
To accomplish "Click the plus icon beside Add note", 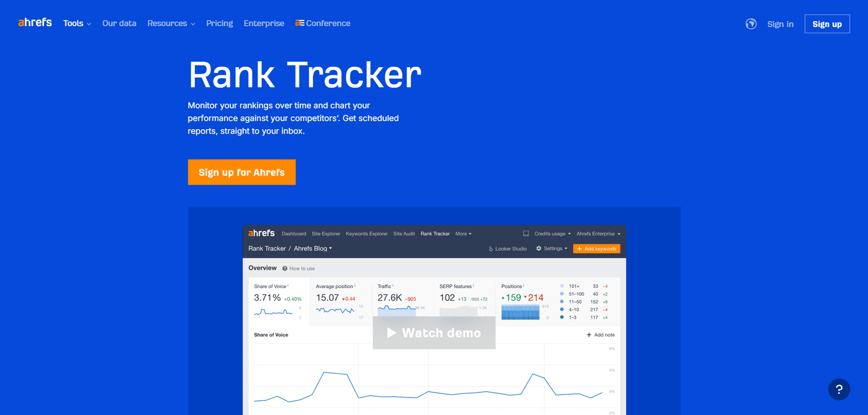I will click(x=589, y=335).
